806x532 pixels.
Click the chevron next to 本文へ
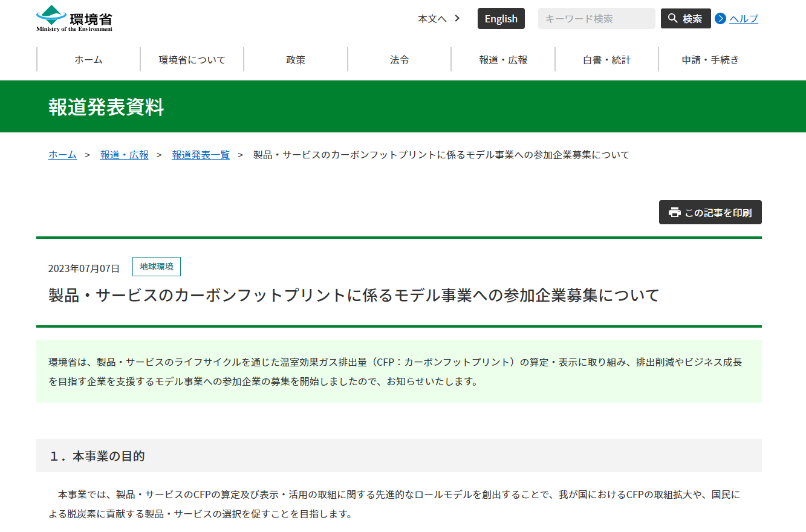coord(457,18)
